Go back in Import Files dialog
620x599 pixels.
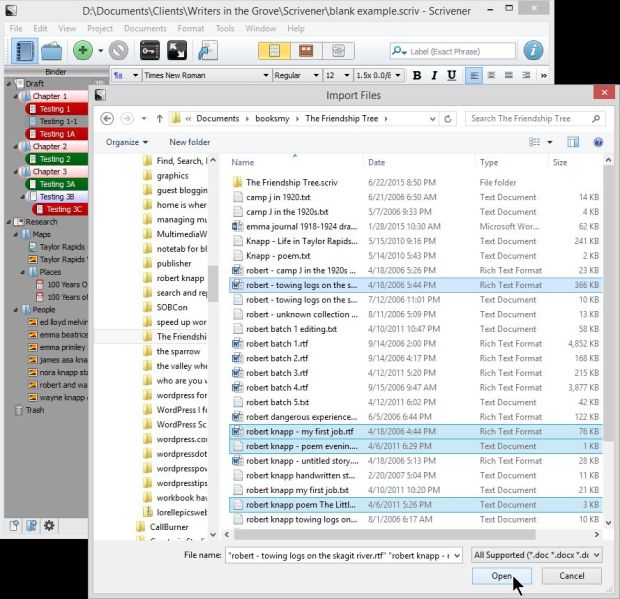pos(107,119)
